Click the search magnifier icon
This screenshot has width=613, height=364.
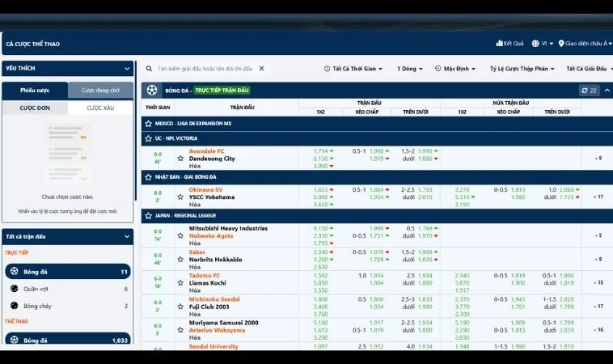149,69
